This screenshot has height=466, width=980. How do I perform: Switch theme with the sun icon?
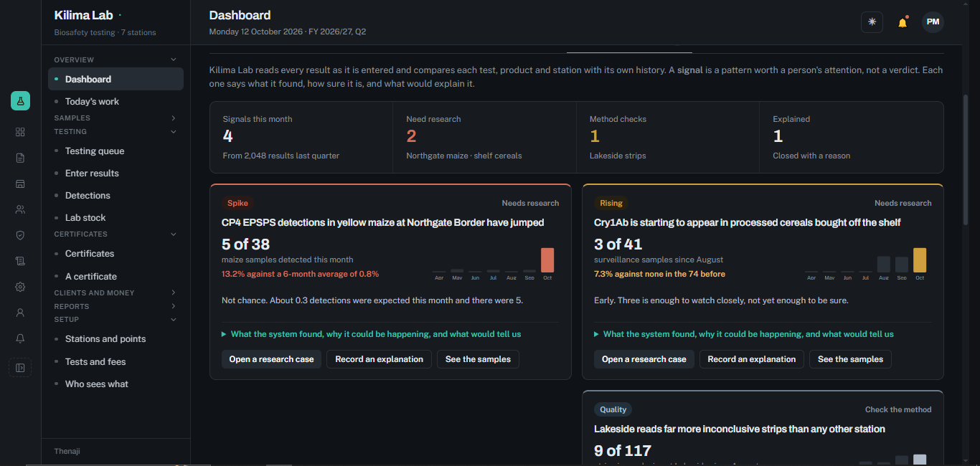[872, 22]
